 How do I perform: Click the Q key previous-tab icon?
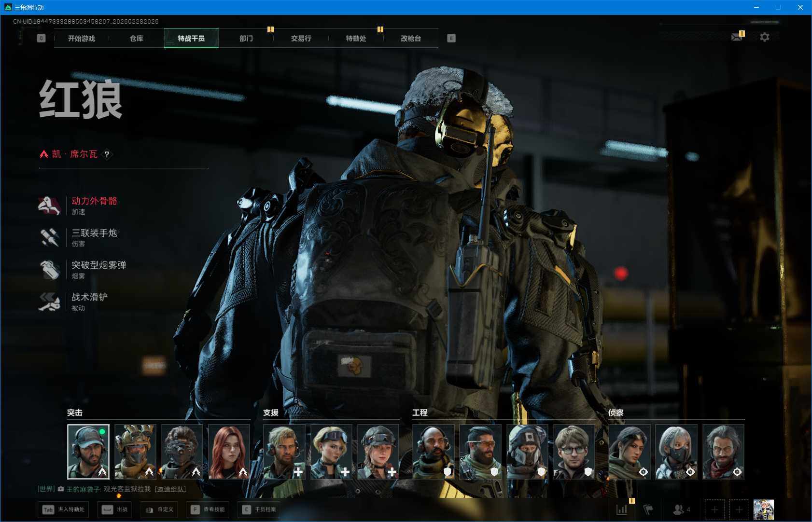point(41,38)
